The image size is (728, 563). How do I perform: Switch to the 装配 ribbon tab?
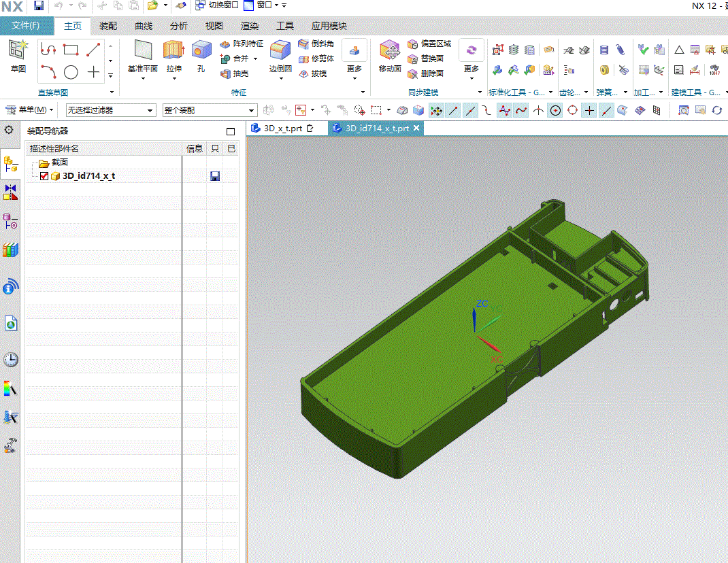pos(107,26)
